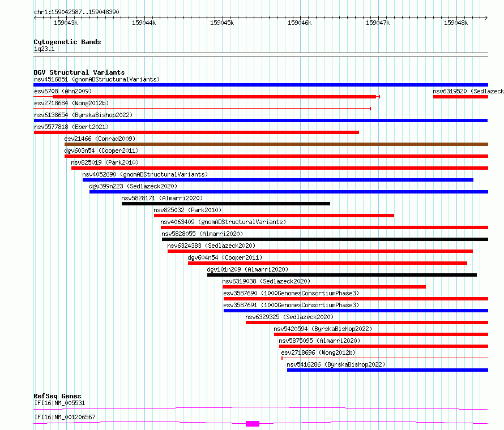504x430 pixels.
Task: Open dgv603n54 (Cooper2011) variant
Action: click(101, 150)
